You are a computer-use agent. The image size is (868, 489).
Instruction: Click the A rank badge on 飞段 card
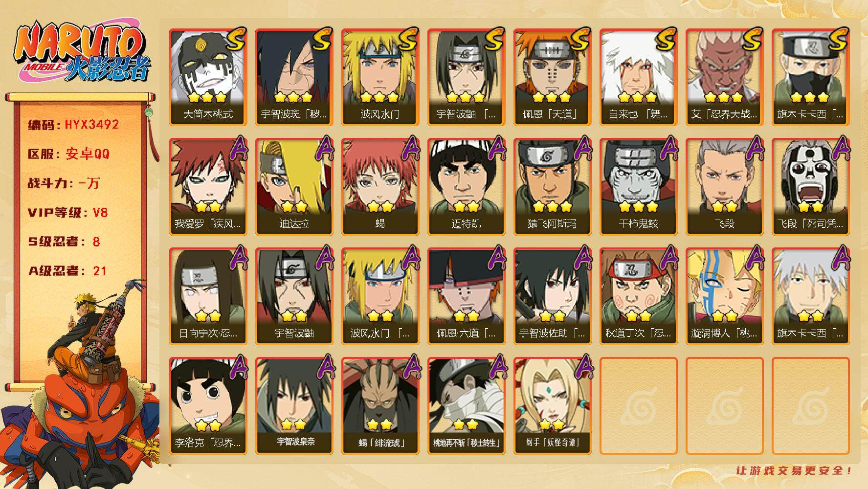(753, 148)
